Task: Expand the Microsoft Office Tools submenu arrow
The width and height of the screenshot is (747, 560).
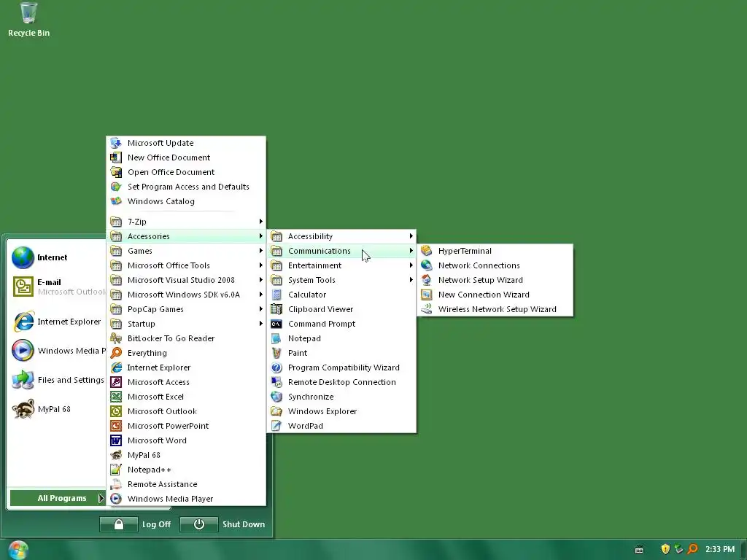Action: (x=261, y=265)
